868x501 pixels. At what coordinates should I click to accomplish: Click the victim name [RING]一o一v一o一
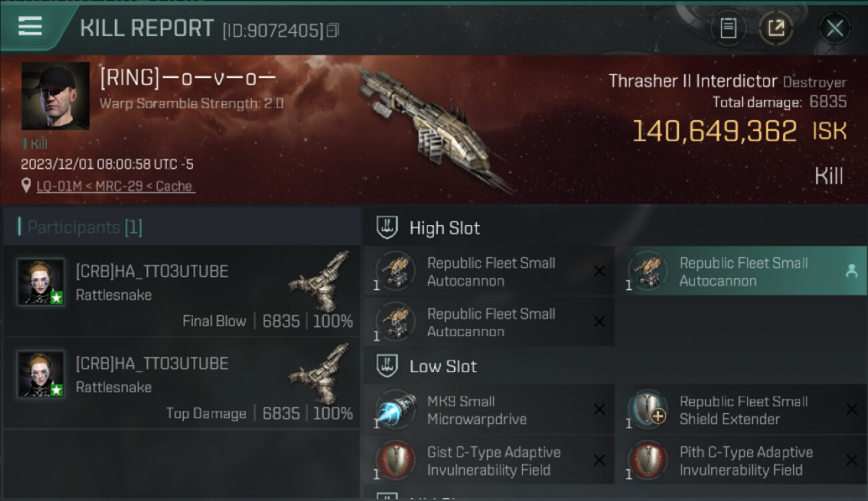[x=188, y=79]
